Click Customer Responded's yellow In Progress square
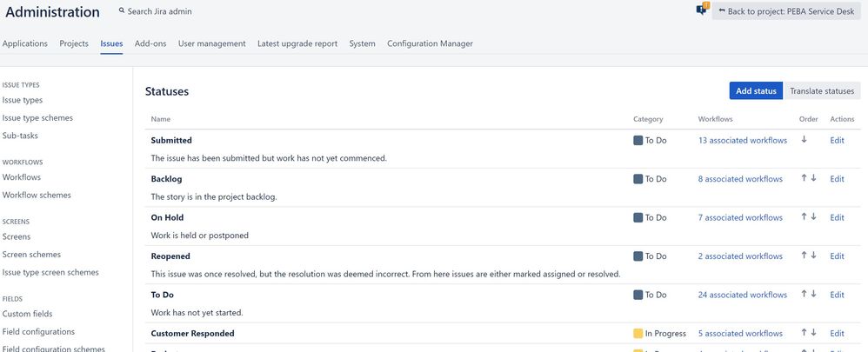Image resolution: width=868 pixels, height=352 pixels. [x=638, y=333]
